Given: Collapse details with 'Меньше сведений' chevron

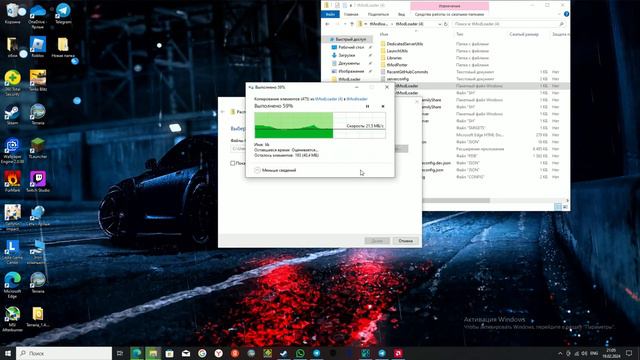Looking at the screenshot, I should (x=257, y=170).
